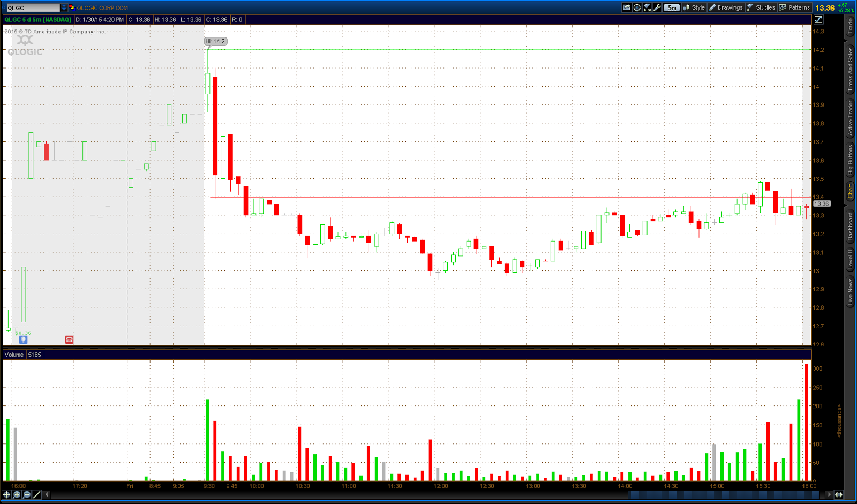Click the +5.28% percent change value
The height and width of the screenshot is (504, 857).
point(846,11)
